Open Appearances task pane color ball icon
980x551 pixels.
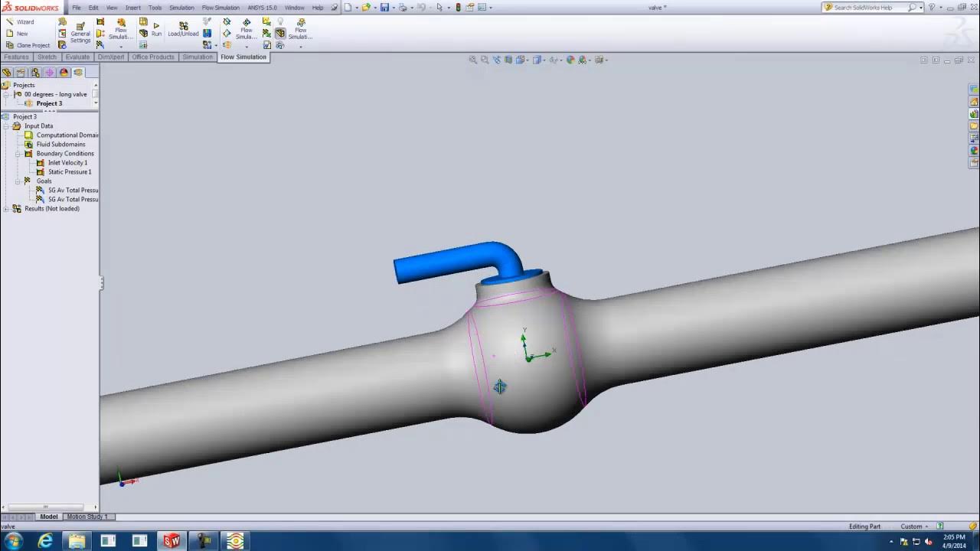974,151
